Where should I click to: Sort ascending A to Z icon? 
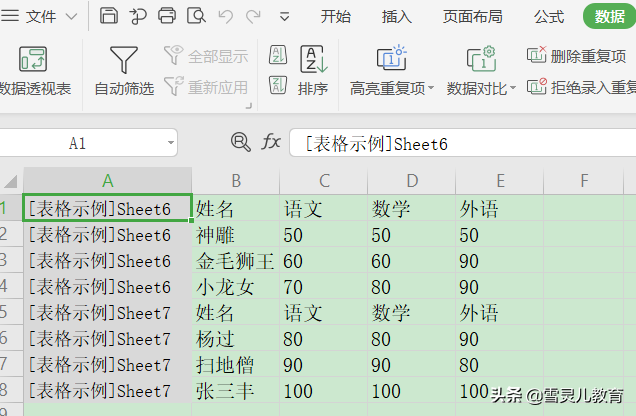tap(278, 55)
